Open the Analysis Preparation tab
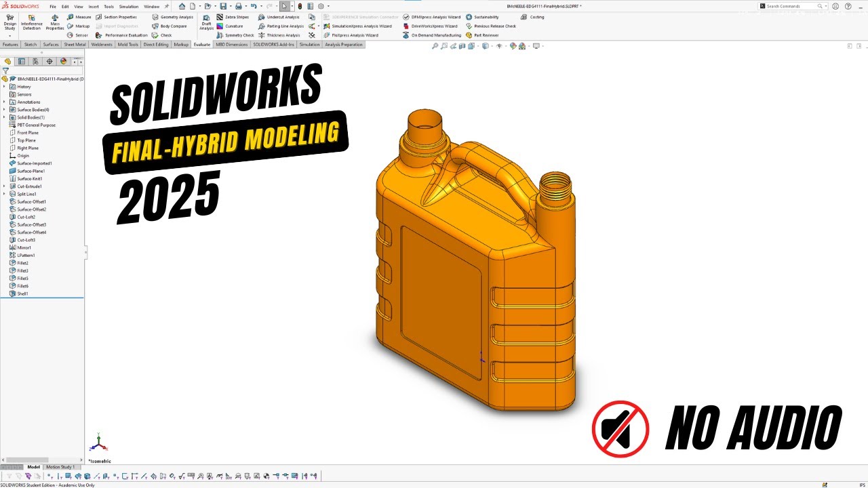 (344, 45)
